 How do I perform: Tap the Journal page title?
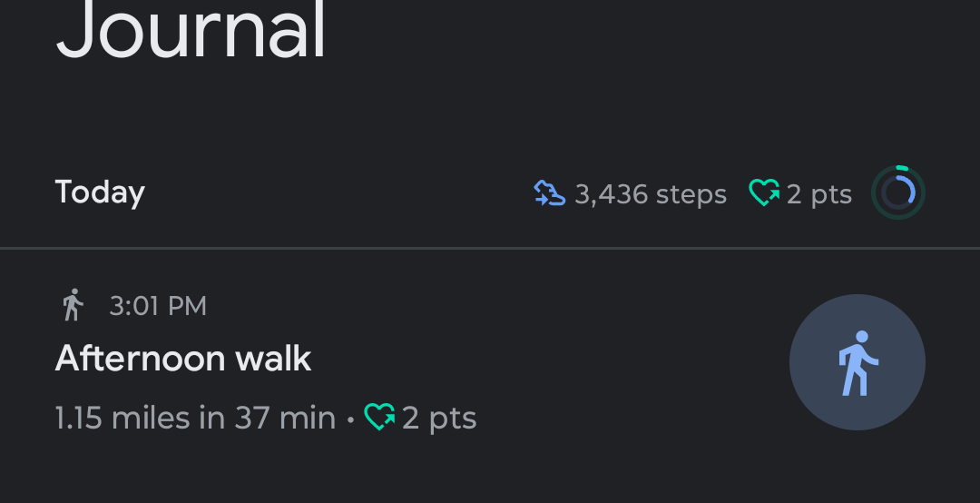coord(191,29)
